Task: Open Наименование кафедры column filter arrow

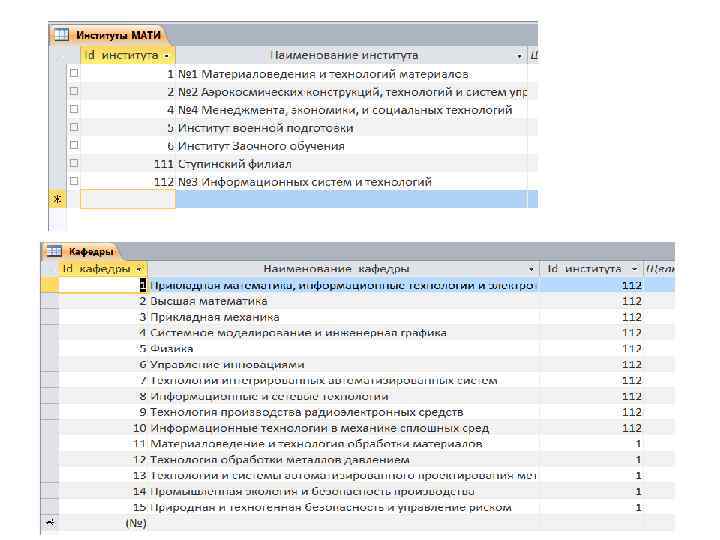Action: coord(531,269)
